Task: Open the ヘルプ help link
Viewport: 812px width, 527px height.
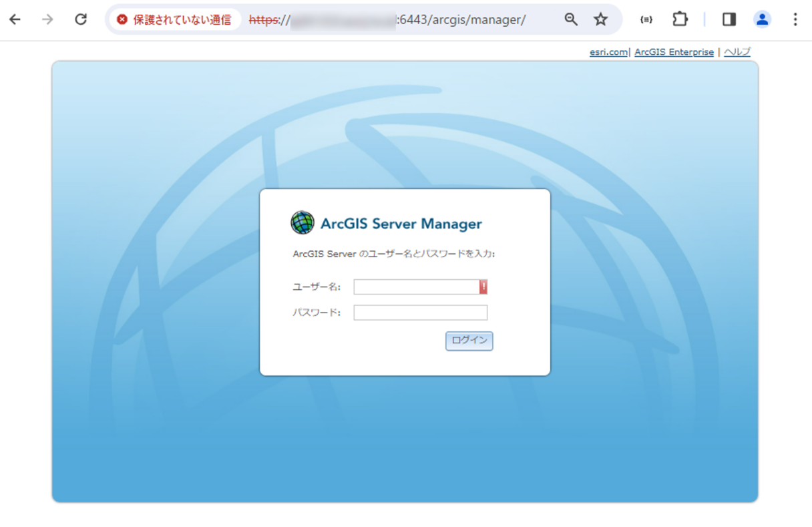Action: pyautogui.click(x=737, y=52)
